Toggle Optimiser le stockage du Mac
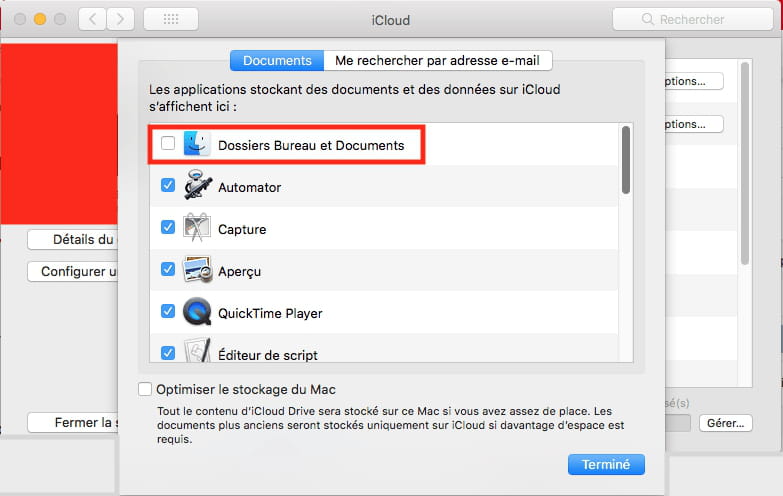 (145, 389)
